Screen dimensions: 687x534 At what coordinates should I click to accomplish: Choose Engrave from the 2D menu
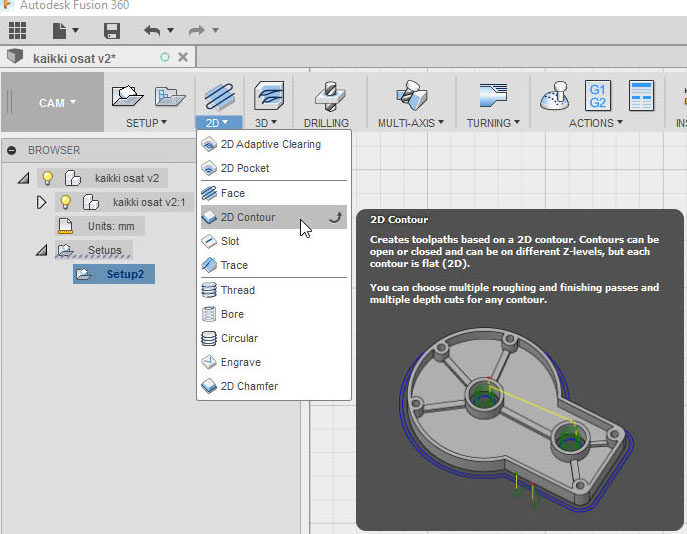(x=274, y=363)
